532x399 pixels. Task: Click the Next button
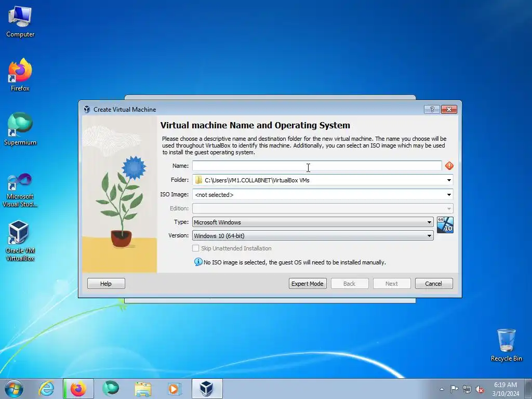(392, 284)
